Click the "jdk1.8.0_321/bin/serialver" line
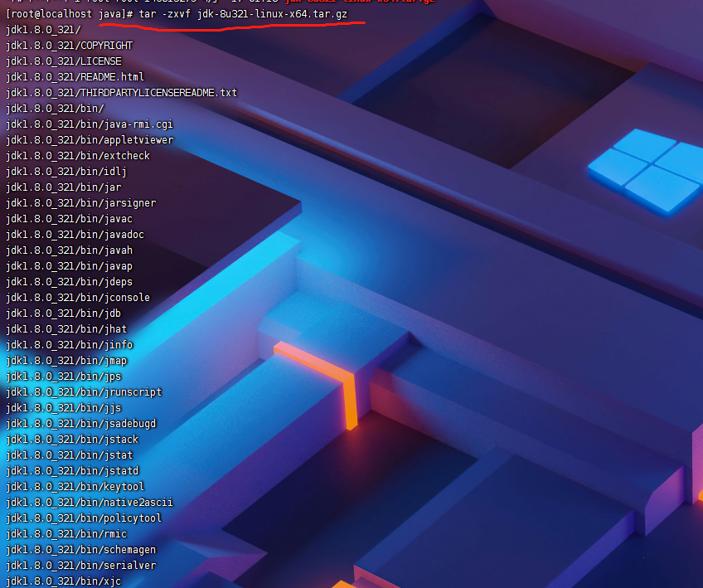 81,565
